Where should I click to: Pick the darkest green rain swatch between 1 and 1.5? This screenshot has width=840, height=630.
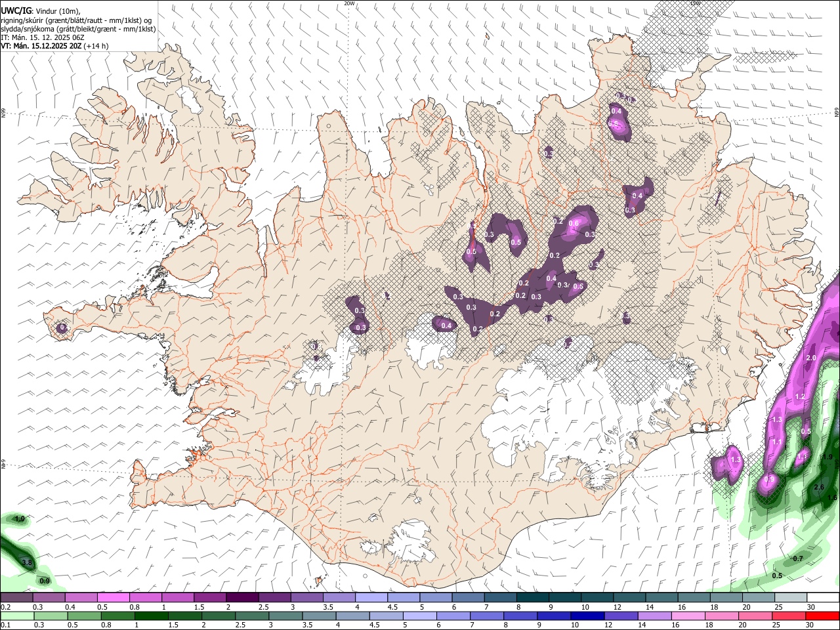click(152, 616)
